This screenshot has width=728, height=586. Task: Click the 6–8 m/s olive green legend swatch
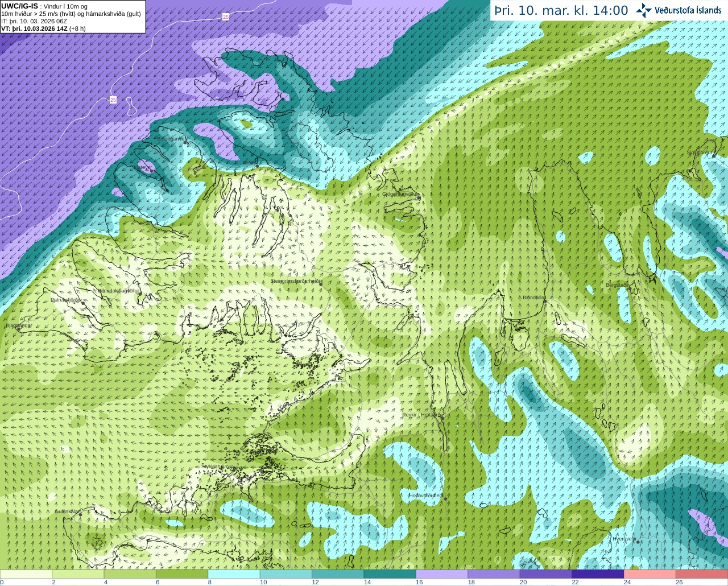pyautogui.click(x=182, y=574)
